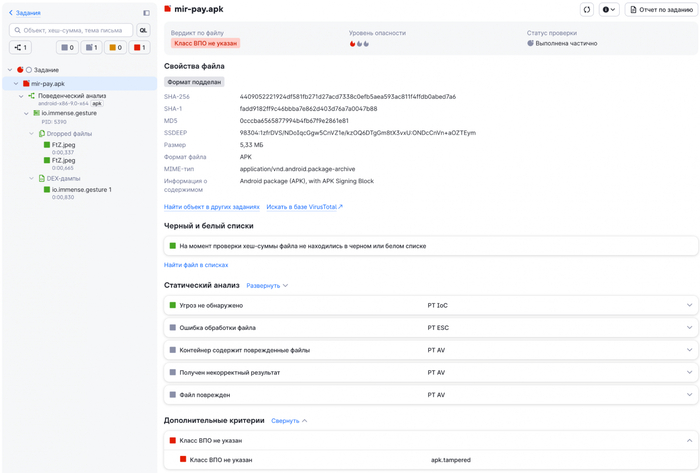Open the info dropdown button
This screenshot has height=473, width=700.
coord(609,9)
